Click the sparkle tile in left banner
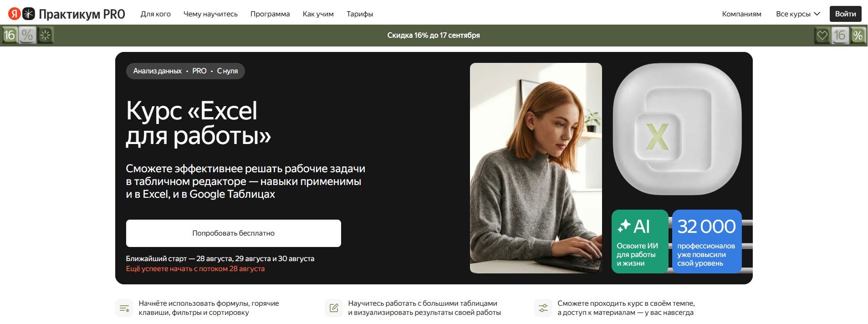 [x=45, y=35]
